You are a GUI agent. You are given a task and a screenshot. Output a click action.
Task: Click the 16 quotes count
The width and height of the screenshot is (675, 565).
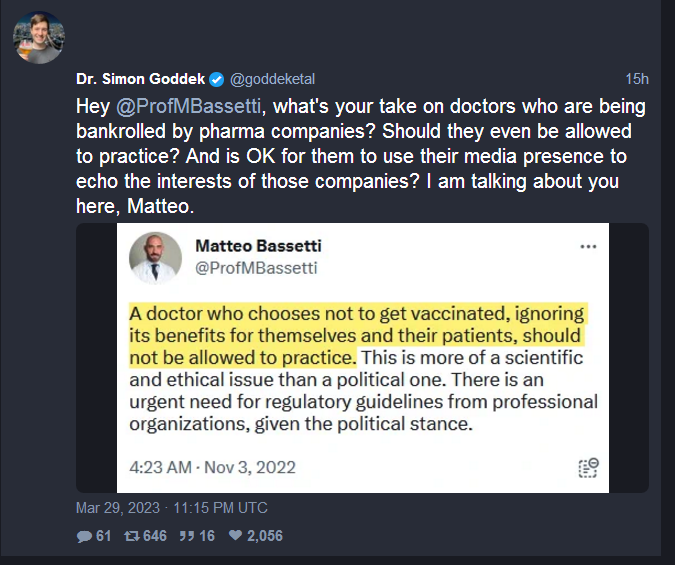[207, 536]
